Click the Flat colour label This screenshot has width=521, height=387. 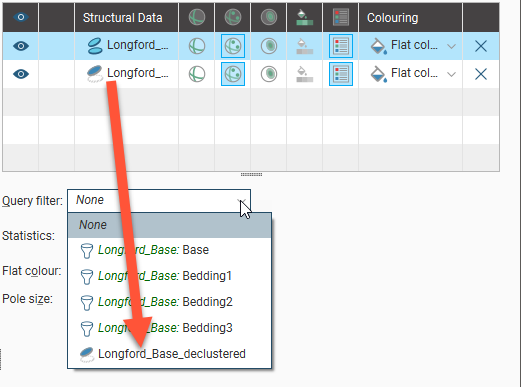pyautogui.click(x=32, y=271)
